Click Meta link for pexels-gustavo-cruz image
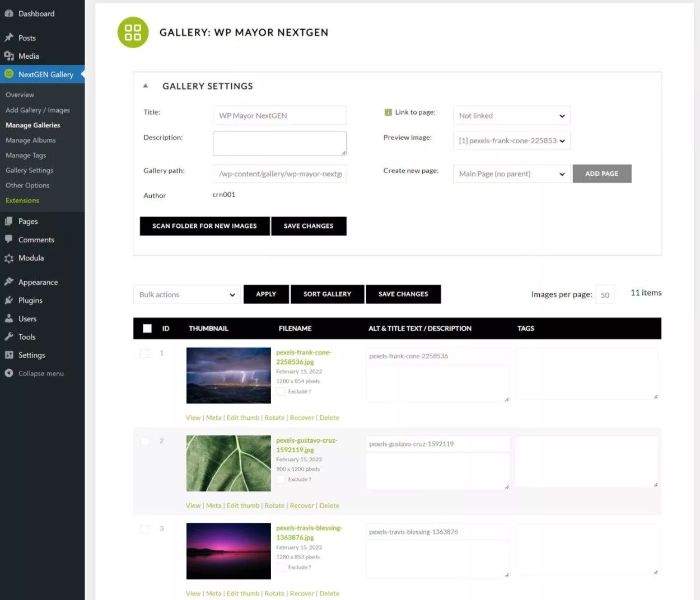This screenshot has width=700, height=600. click(x=214, y=505)
